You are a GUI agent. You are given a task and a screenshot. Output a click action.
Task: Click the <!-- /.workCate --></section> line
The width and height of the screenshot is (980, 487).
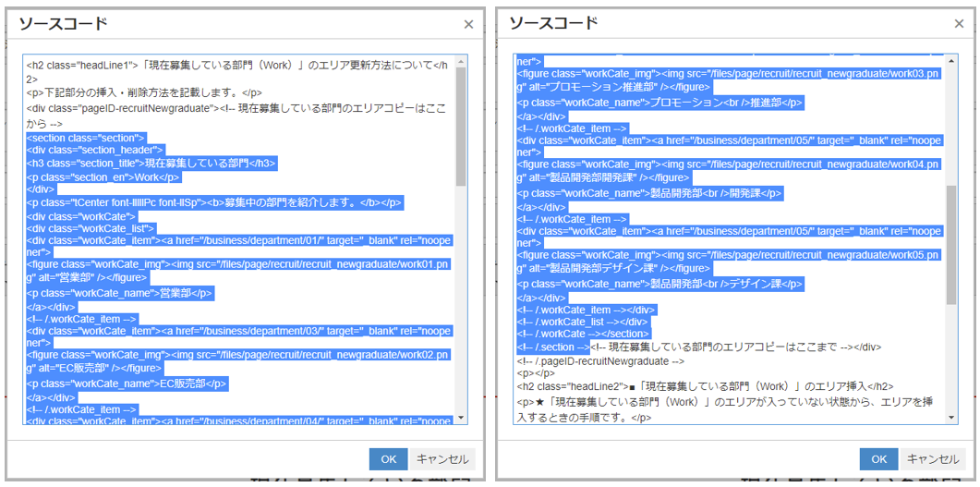pyautogui.click(x=584, y=335)
